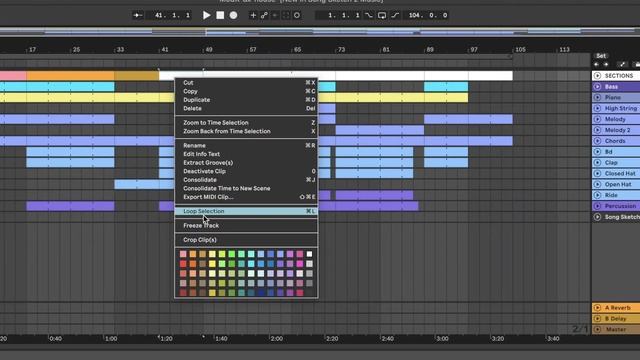Image resolution: width=640 pixels, height=360 pixels.
Task: Click the Chords track play button
Action: [598, 141]
